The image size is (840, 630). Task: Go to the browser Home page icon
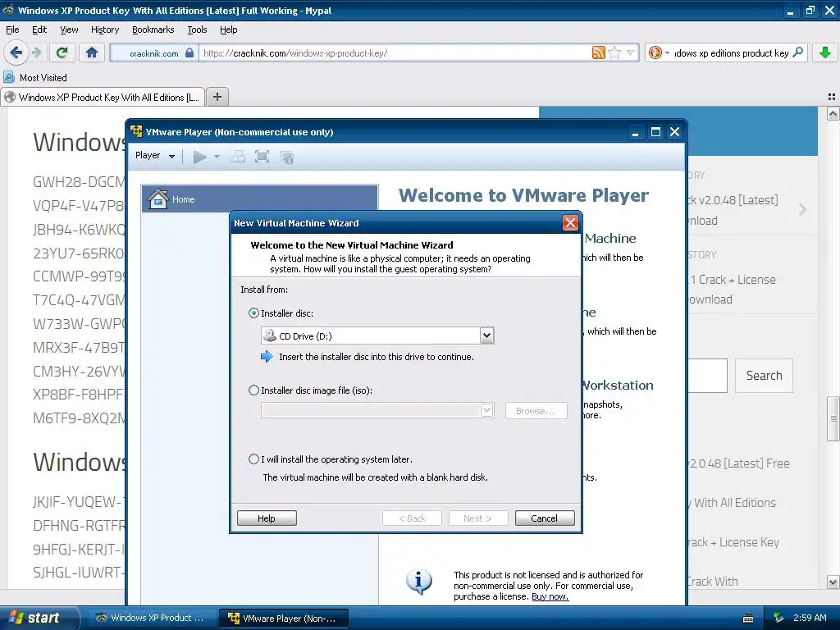[x=92, y=52]
